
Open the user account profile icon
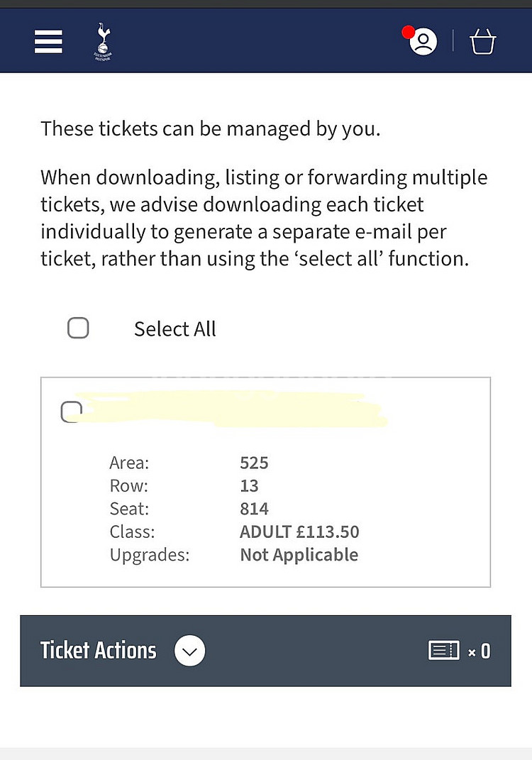coord(423,42)
